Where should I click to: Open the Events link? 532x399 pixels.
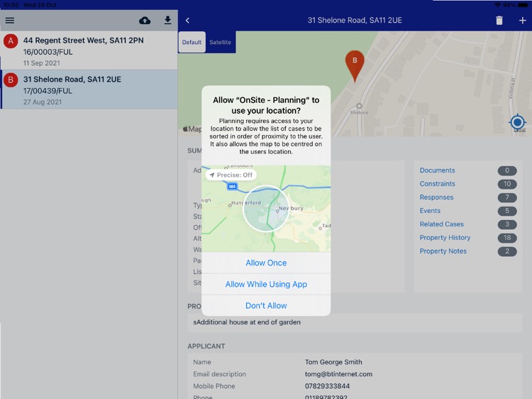click(430, 211)
